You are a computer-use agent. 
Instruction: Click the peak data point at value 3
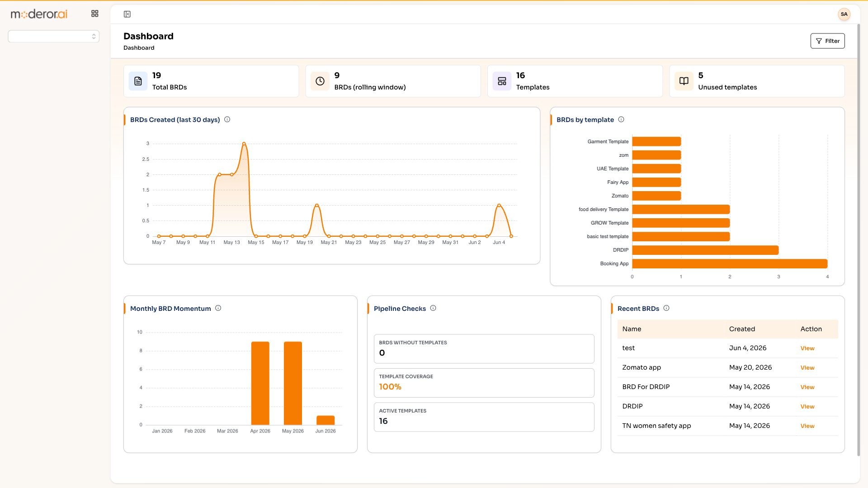coord(244,144)
